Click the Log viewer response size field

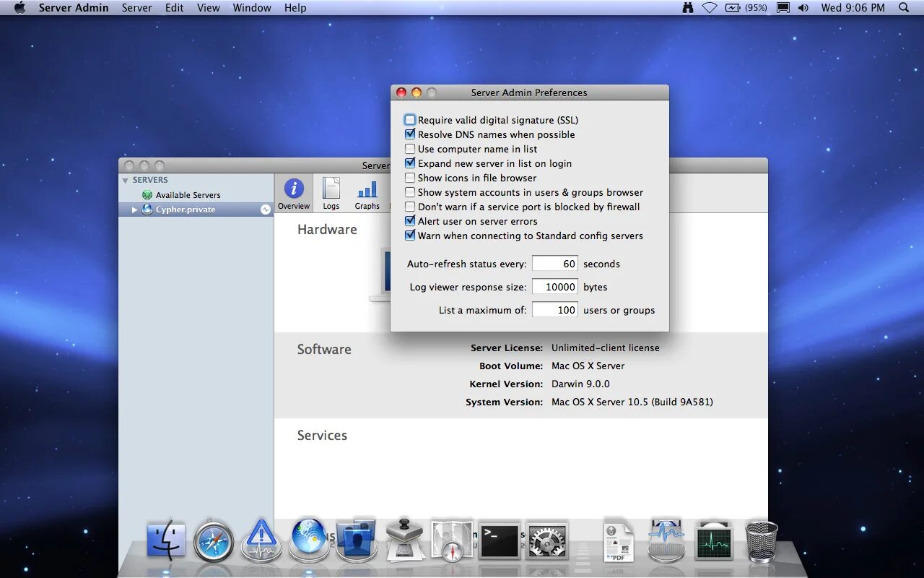(554, 287)
